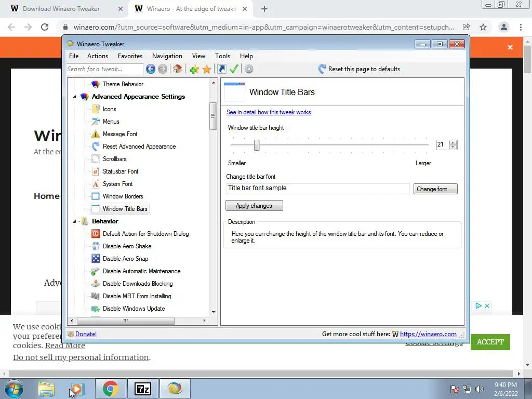Image resolution: width=532 pixels, height=399 pixels.
Task: Click the window title bar height slider thumb
Action: 257,145
